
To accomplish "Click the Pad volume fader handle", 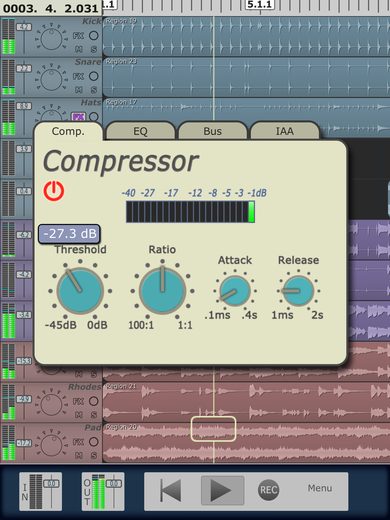I will [24, 443].
